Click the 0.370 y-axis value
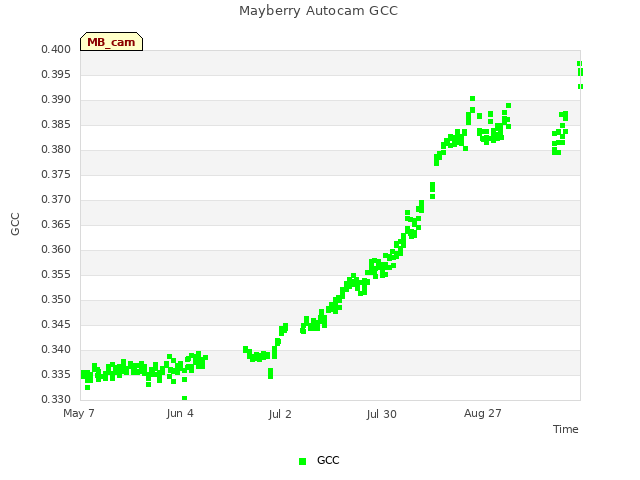Screen dimensions: 640x480 point(56,200)
